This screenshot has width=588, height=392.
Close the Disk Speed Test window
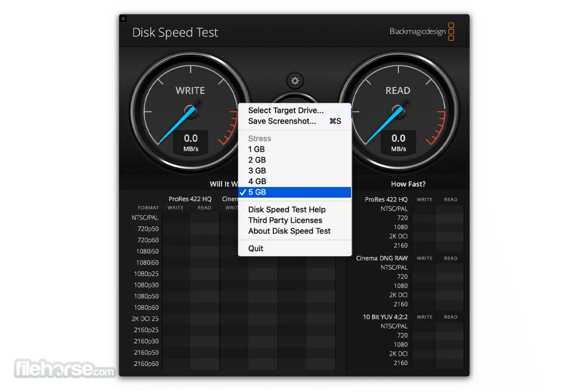coord(123,18)
